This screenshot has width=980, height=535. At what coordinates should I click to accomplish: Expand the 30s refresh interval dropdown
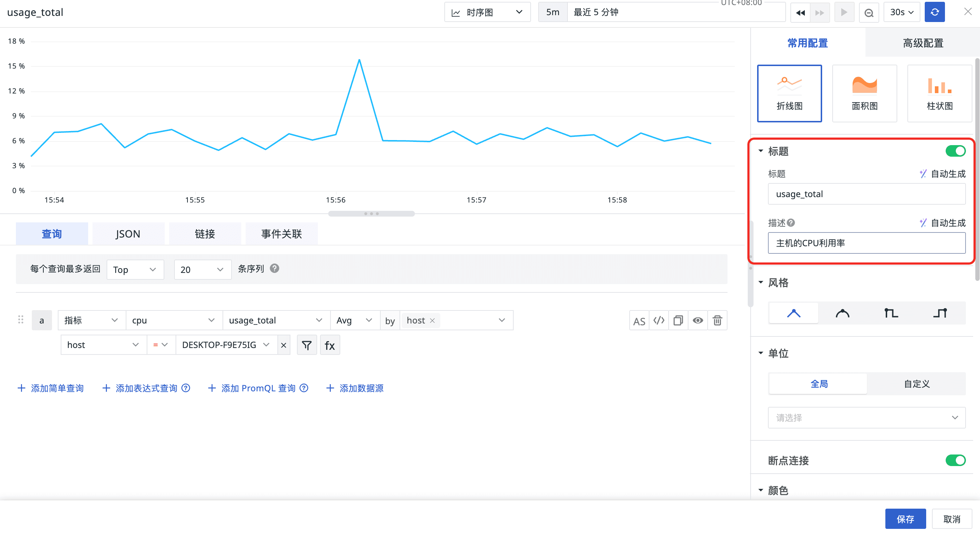click(x=901, y=12)
